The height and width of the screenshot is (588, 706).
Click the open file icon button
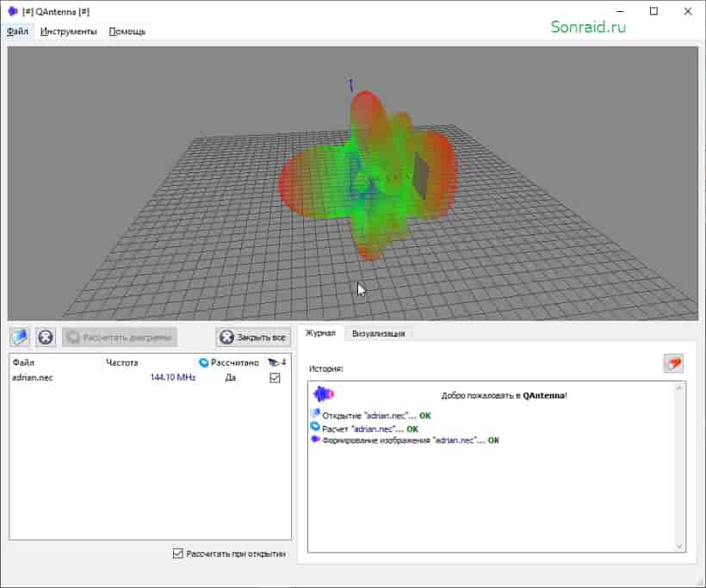pos(19,337)
